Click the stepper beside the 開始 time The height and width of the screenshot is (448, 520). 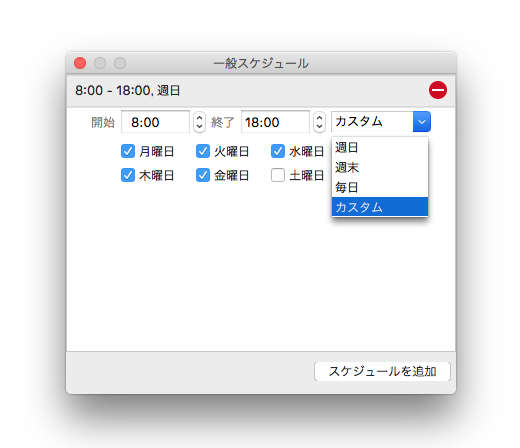(199, 122)
